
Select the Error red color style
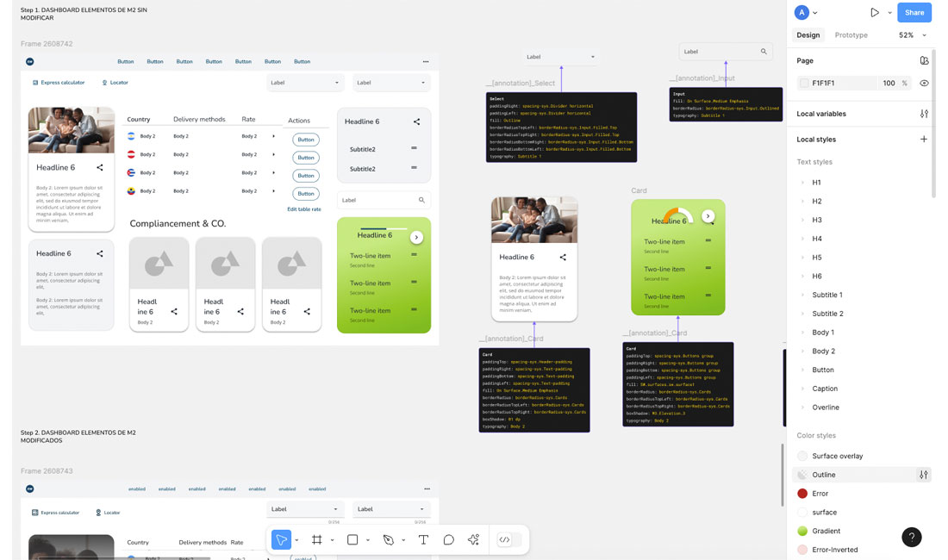[x=819, y=494]
